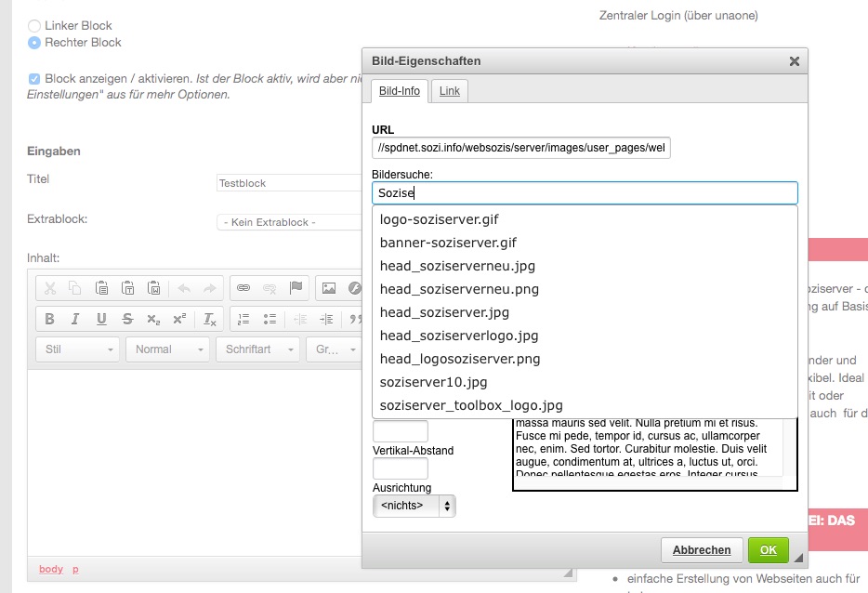868x593 pixels.
Task: Click the underline icon
Action: click(x=101, y=319)
